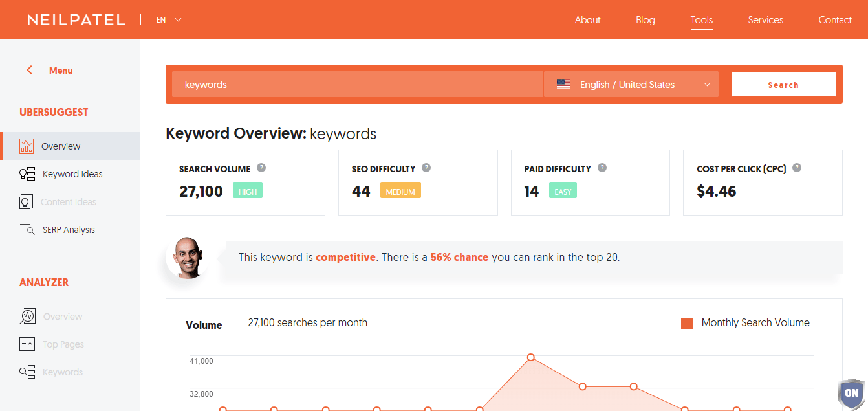The width and height of the screenshot is (868, 411).
Task: Click the Cost Per Click help icon
Action: 797,168
